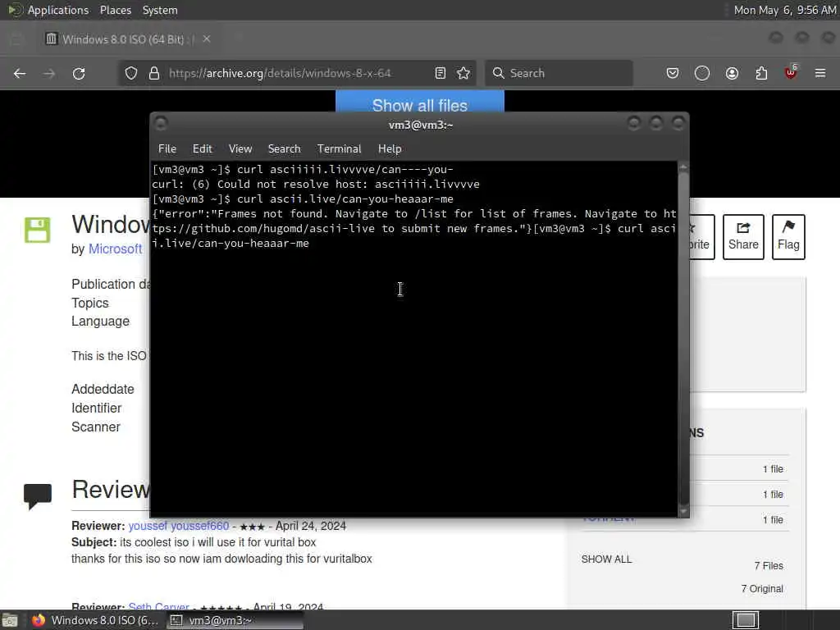
Task: Click the 7 Original files text
Action: click(762, 589)
